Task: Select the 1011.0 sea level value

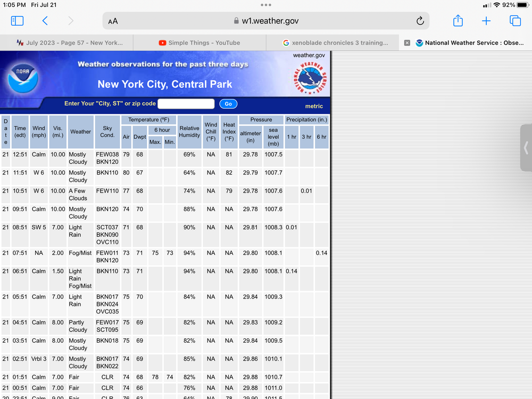Action: (273, 388)
